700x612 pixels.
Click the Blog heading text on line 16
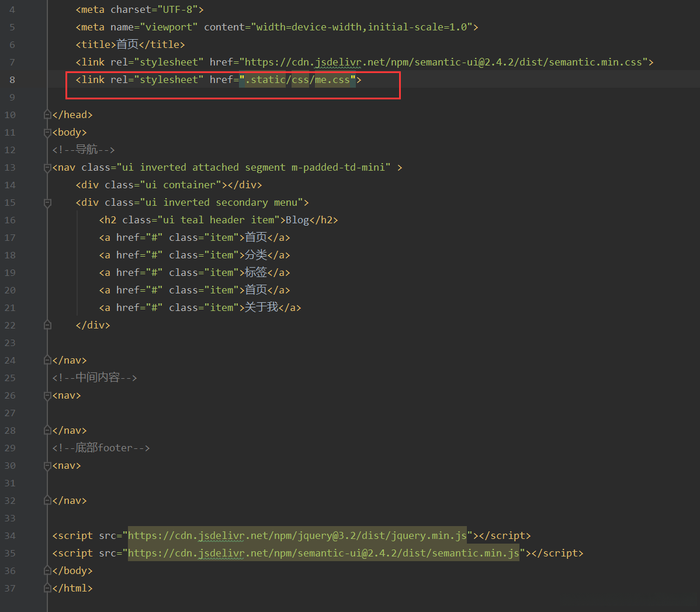click(x=297, y=220)
